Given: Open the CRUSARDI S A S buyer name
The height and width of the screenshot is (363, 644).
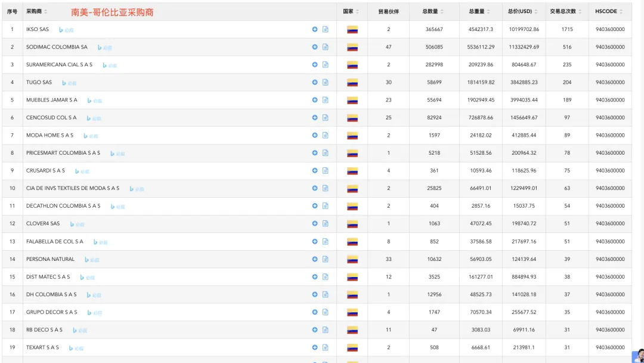Looking at the screenshot, I should click(x=45, y=171).
